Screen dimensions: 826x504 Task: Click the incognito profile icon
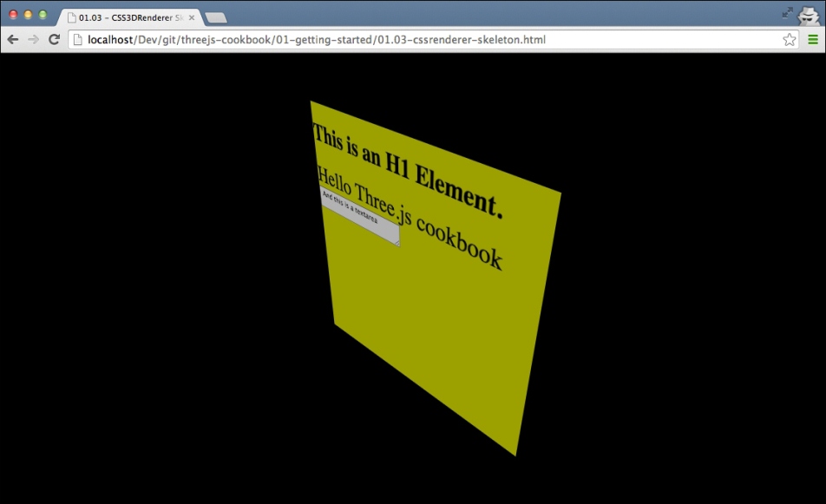(809, 16)
